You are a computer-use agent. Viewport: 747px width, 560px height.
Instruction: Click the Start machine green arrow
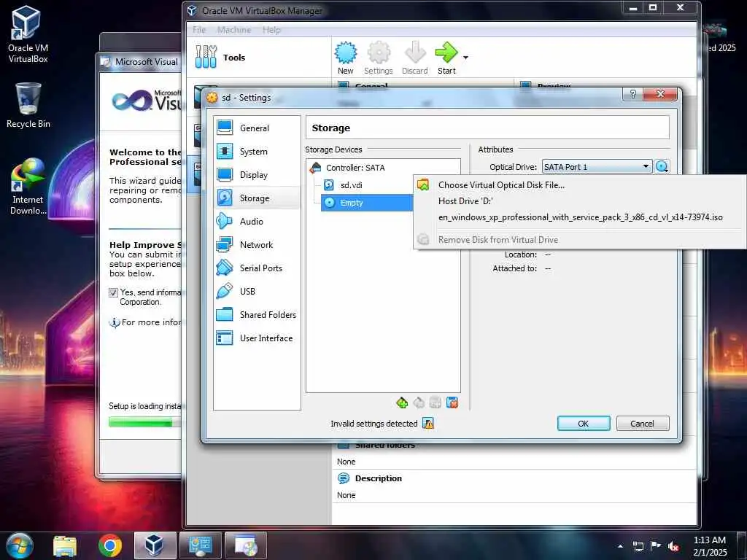[x=446, y=58]
